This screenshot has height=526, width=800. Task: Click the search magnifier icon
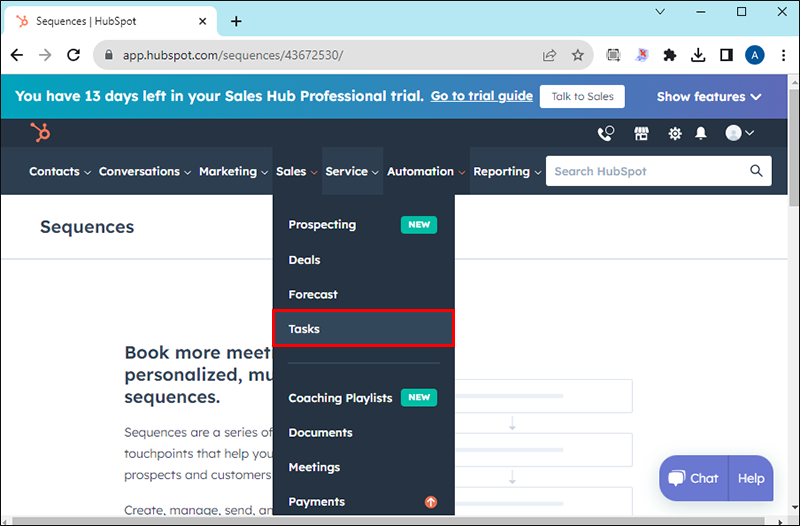tap(756, 171)
